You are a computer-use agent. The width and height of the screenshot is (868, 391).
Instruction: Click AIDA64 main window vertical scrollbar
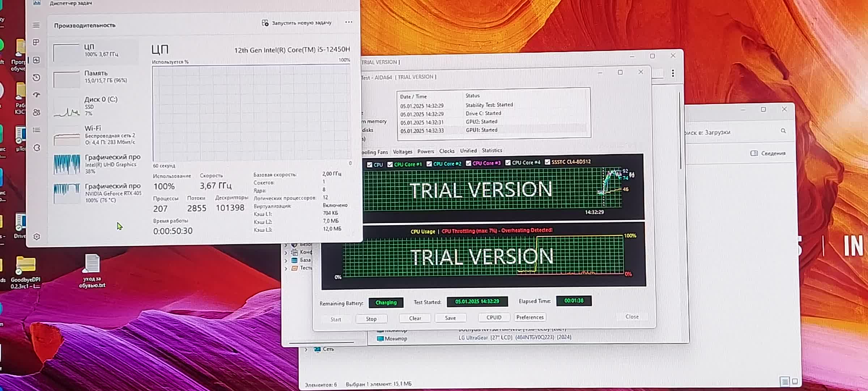pyautogui.click(x=680, y=130)
